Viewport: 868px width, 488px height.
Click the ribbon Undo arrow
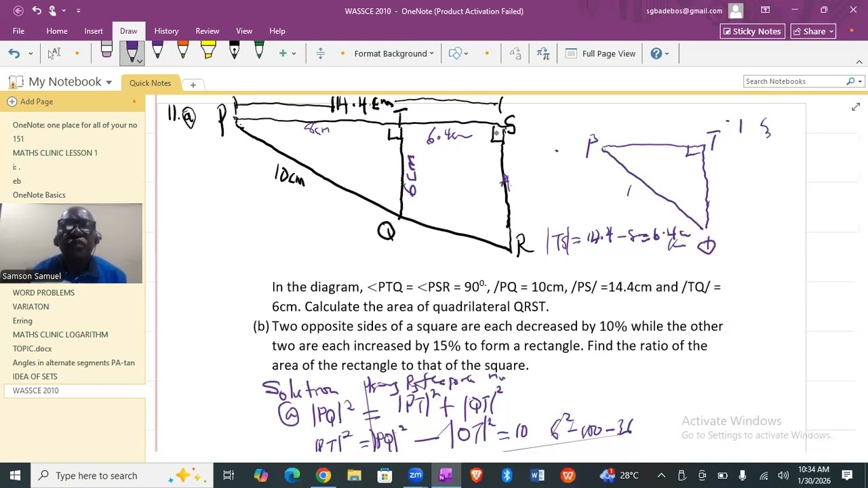(x=14, y=54)
